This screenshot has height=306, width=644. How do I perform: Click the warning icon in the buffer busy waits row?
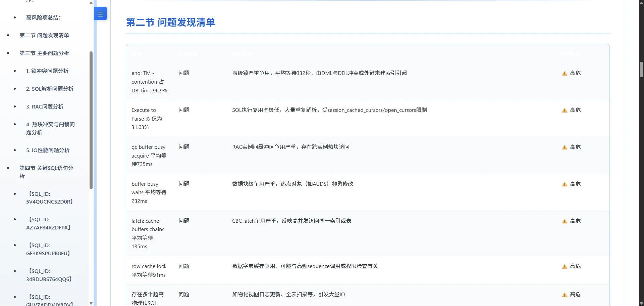565,184
